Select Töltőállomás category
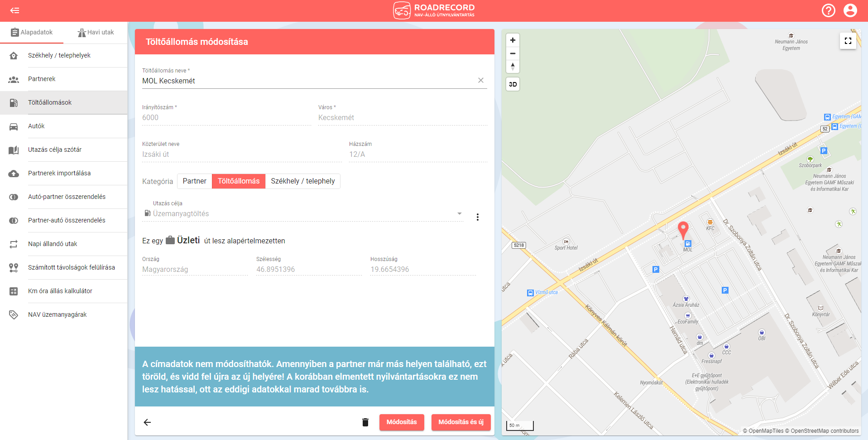Image resolution: width=868 pixels, height=440 pixels. coord(239,181)
